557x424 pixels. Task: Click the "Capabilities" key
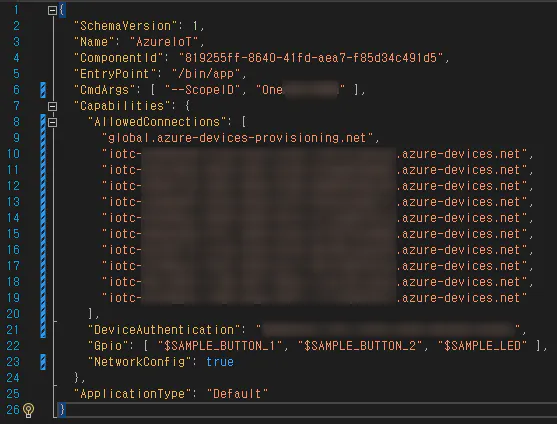coord(122,106)
